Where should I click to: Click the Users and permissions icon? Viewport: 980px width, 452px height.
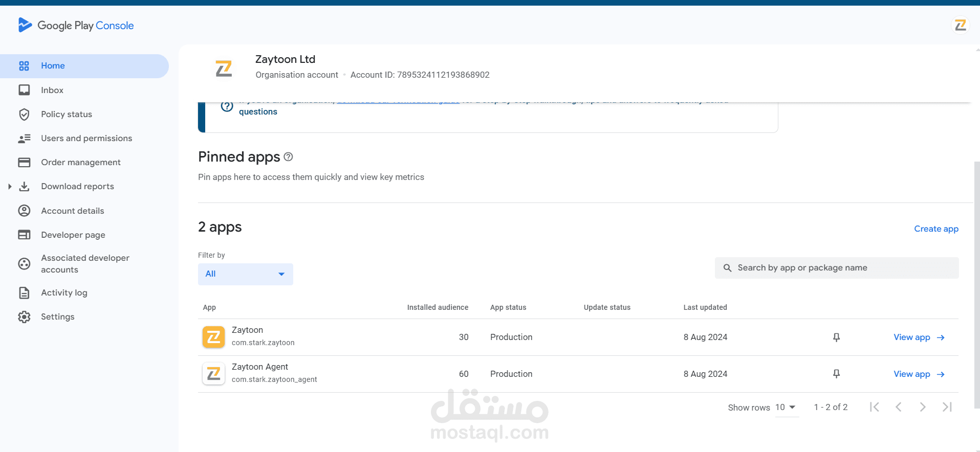(x=24, y=138)
